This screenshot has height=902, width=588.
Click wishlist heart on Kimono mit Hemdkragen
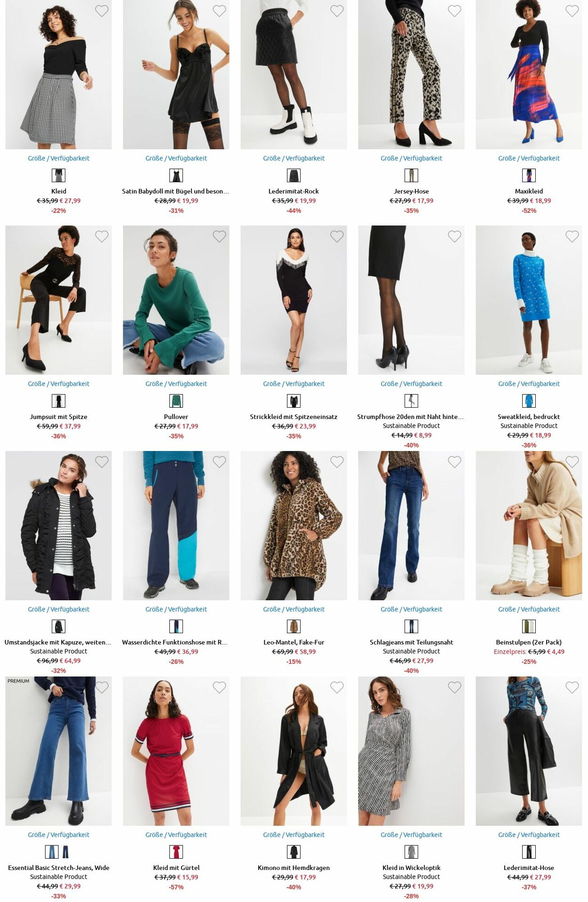coord(337,687)
